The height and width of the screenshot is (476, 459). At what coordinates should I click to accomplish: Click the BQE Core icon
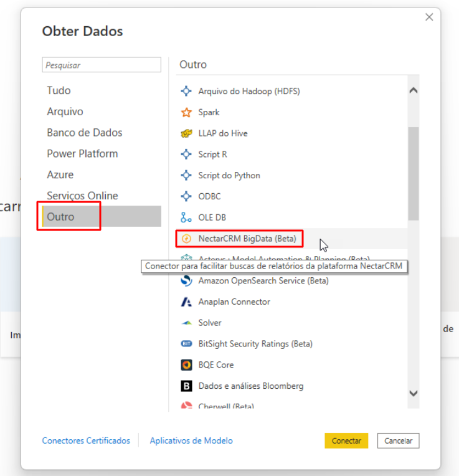186,364
